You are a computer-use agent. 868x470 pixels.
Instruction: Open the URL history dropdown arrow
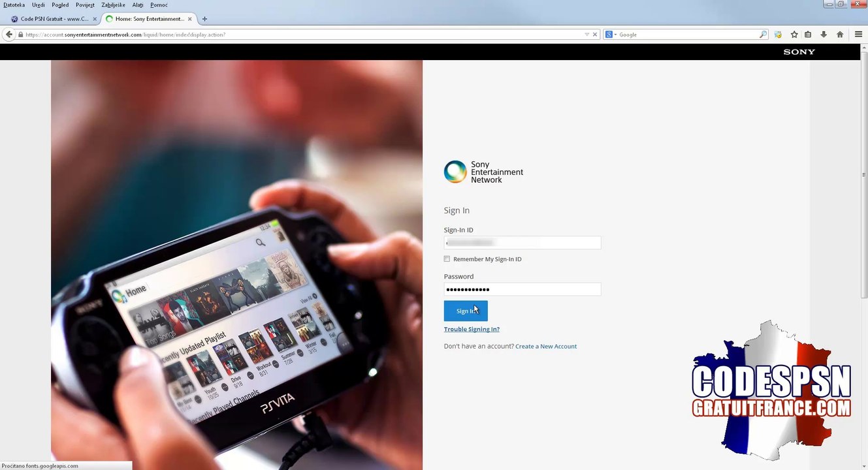click(x=587, y=35)
